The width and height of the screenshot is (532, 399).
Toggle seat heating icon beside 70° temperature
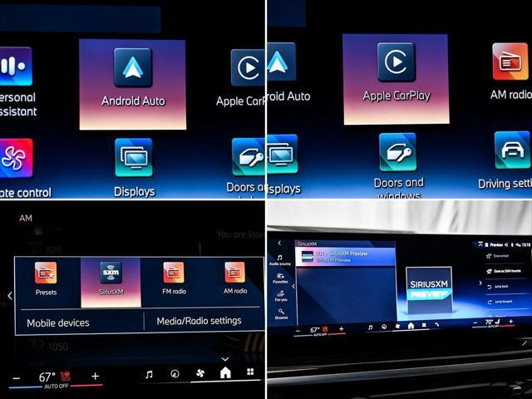click(x=498, y=321)
